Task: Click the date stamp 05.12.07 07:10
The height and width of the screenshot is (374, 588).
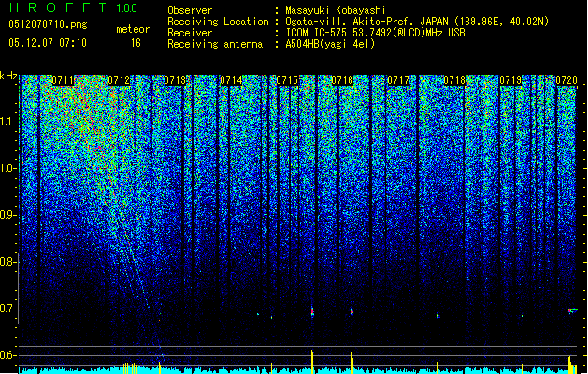Action: point(48,43)
